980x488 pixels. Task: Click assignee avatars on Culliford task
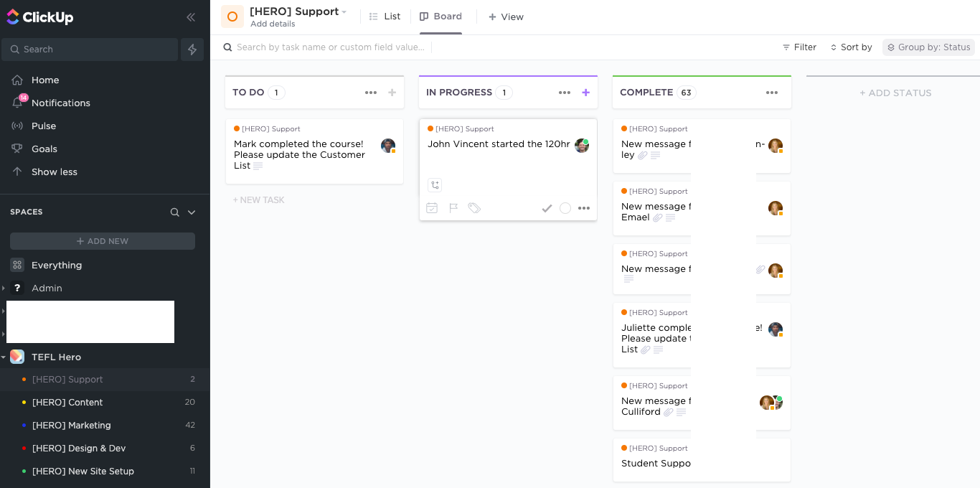point(771,403)
